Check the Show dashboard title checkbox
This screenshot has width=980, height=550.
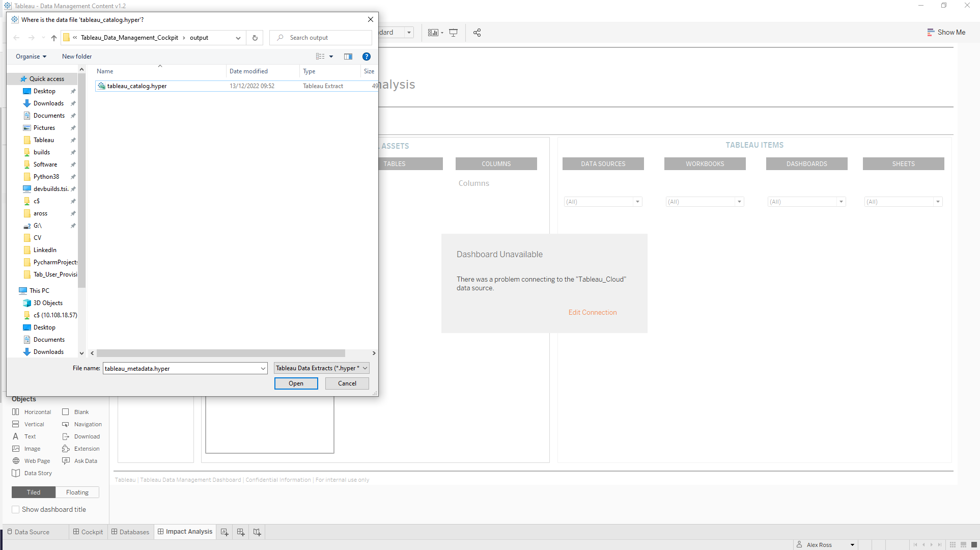16,509
